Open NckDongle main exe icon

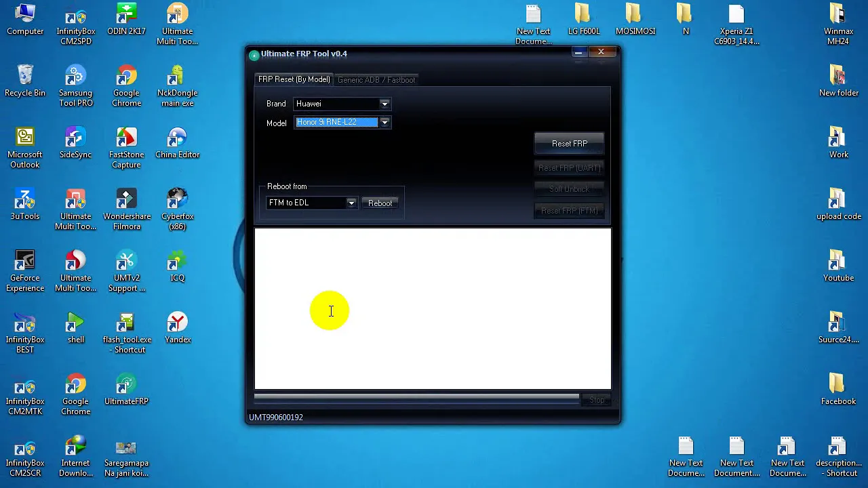[x=178, y=86]
